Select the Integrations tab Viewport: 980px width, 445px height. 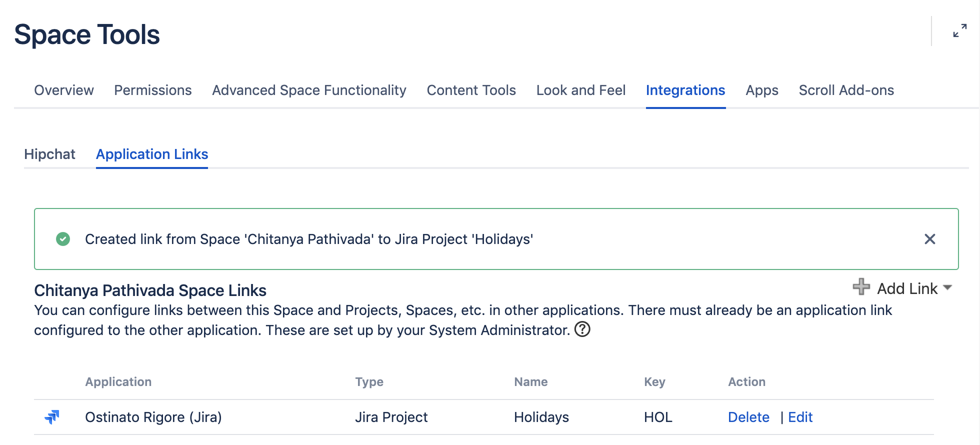pos(685,90)
